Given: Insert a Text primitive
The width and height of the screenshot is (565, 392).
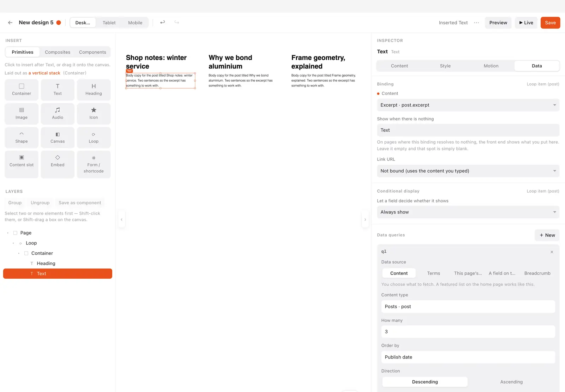Looking at the screenshot, I should 58,90.
